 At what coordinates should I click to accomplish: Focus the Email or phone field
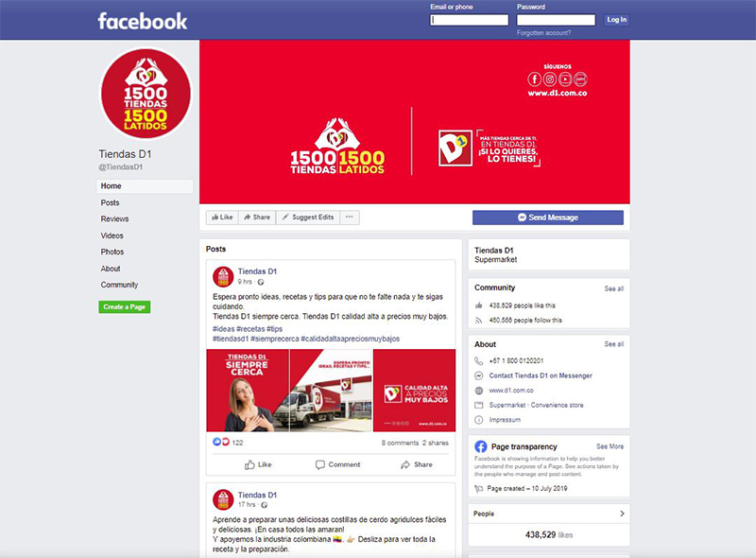pos(469,20)
